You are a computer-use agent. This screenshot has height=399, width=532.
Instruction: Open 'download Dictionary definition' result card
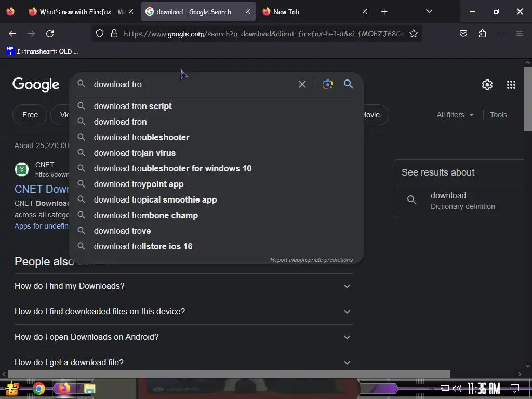click(x=458, y=201)
